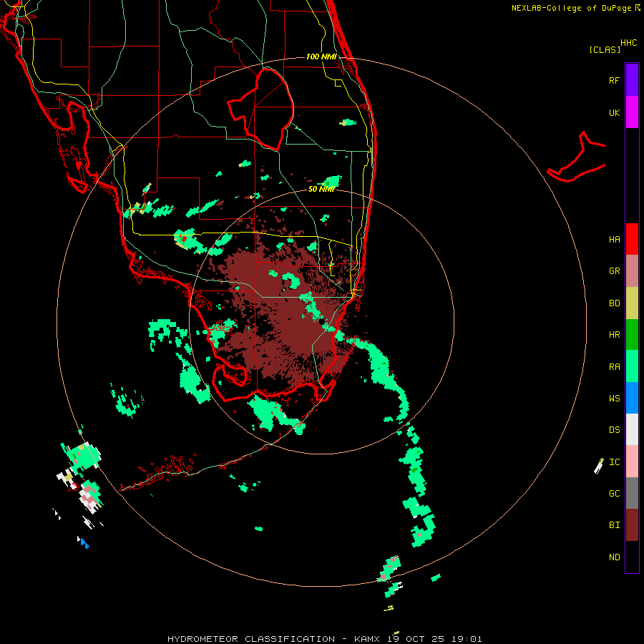Viewport: 644px width, 644px height.
Task: Click the BI legend label text
Action: [614, 525]
